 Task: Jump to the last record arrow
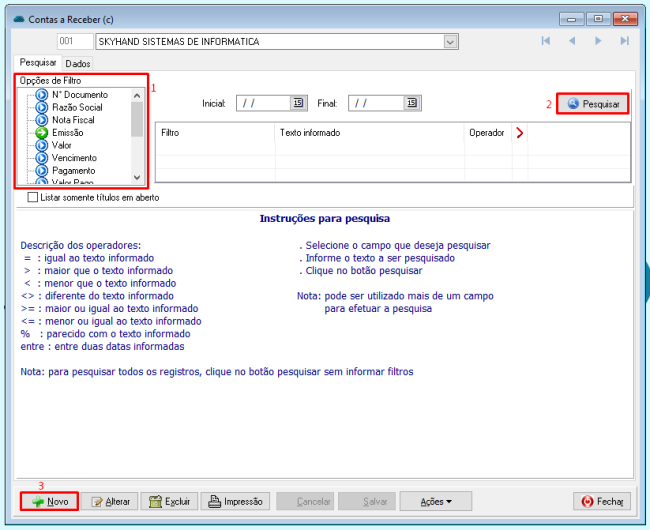(624, 41)
